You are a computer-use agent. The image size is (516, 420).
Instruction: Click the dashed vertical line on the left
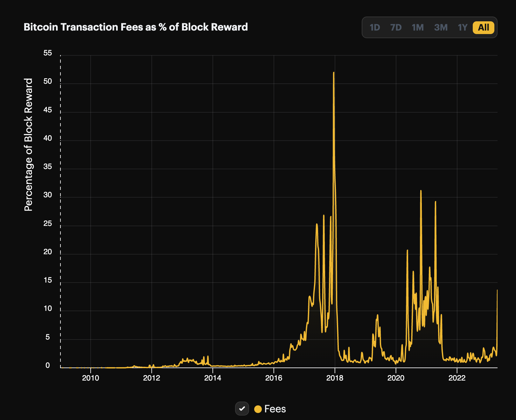tap(60, 210)
